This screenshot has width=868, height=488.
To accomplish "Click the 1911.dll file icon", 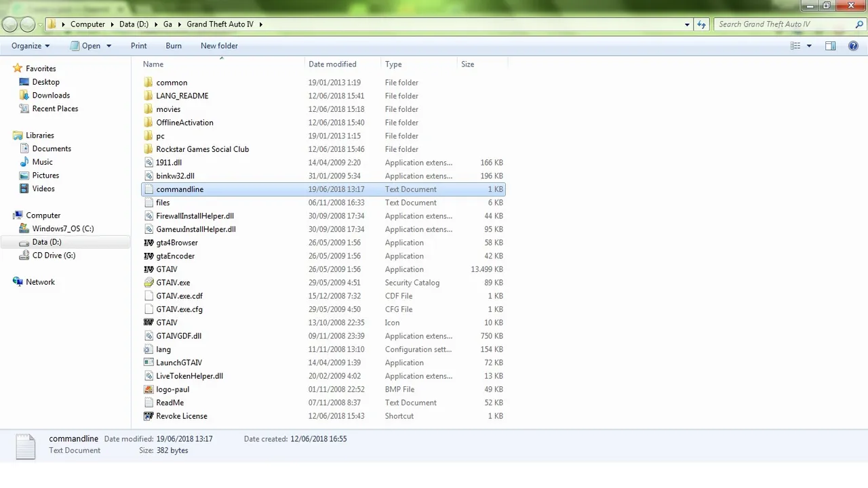I will 149,163.
